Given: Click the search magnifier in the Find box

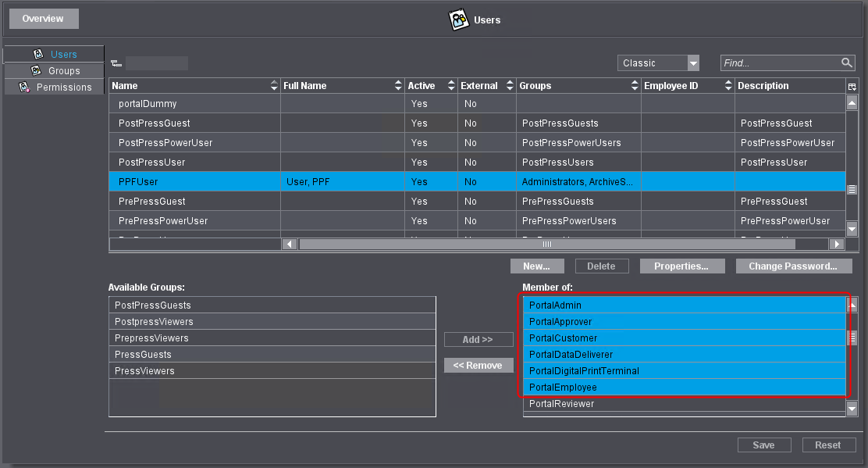Looking at the screenshot, I should [847, 63].
